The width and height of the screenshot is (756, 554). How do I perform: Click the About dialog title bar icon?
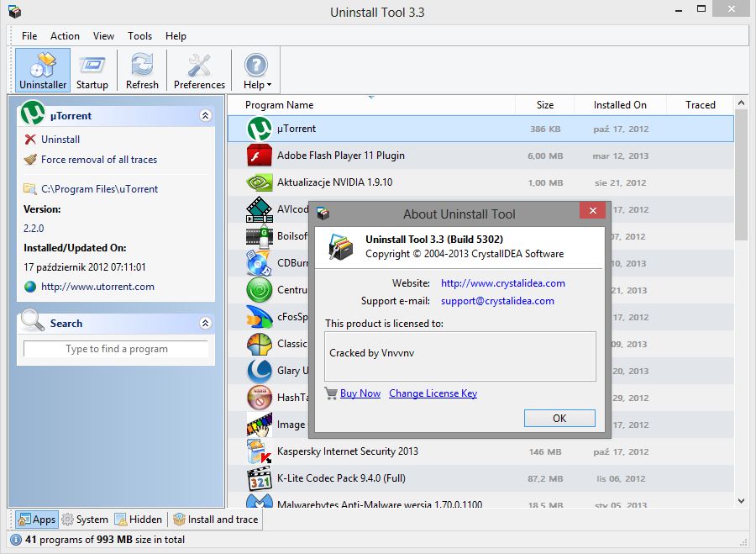click(x=323, y=213)
